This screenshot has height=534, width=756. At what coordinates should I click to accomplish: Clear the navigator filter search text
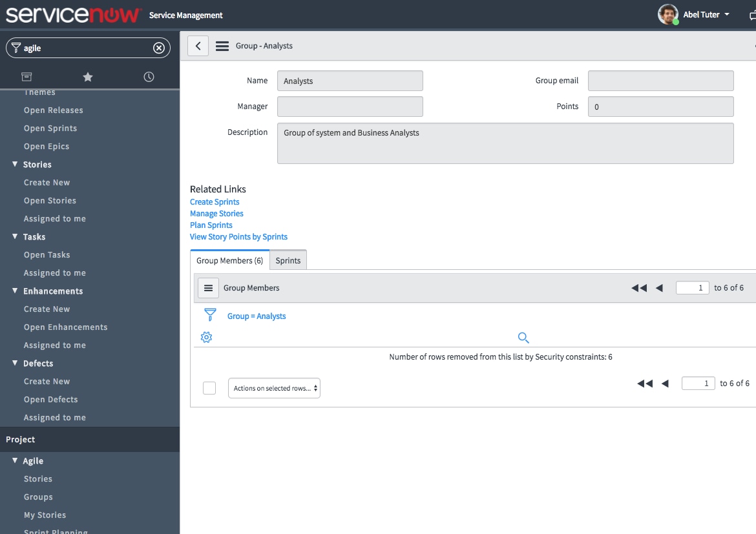[x=158, y=48]
